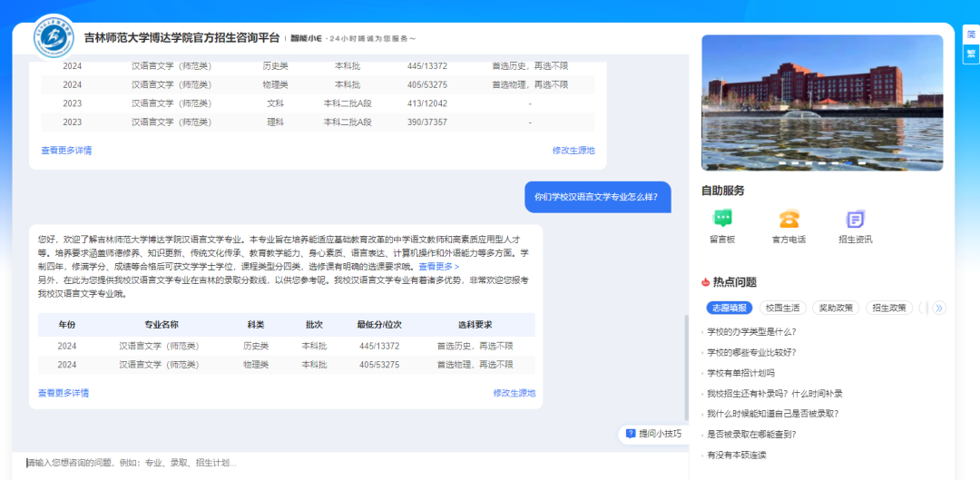Switch to simplified Chinese with 简 button

click(x=971, y=34)
